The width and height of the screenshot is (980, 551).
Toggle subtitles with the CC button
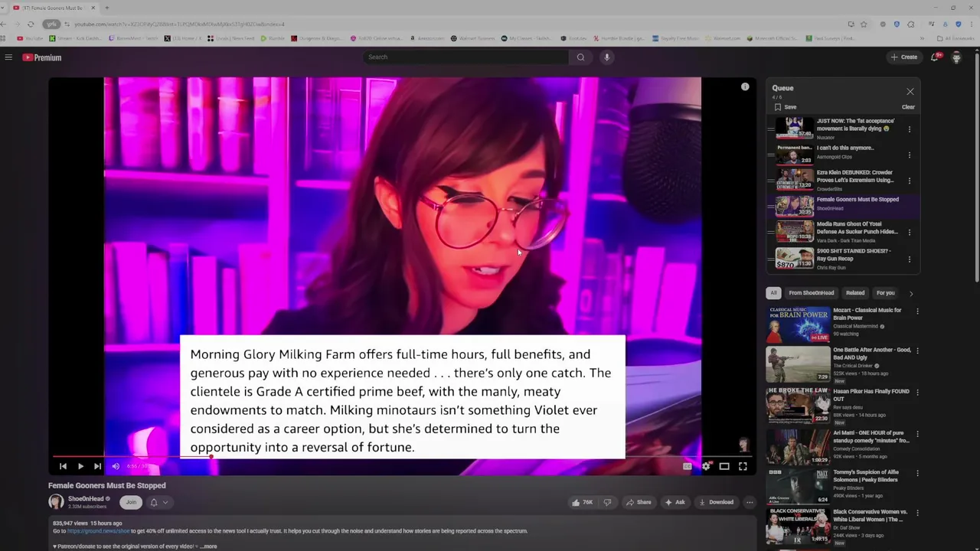(x=687, y=466)
